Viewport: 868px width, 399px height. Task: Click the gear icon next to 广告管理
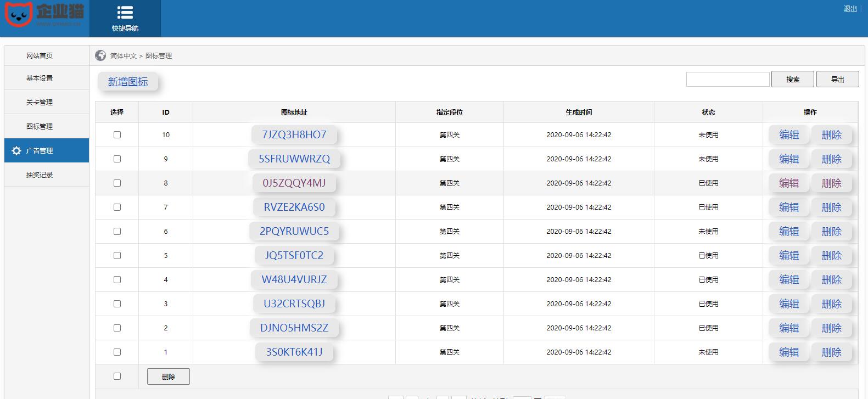(16, 151)
